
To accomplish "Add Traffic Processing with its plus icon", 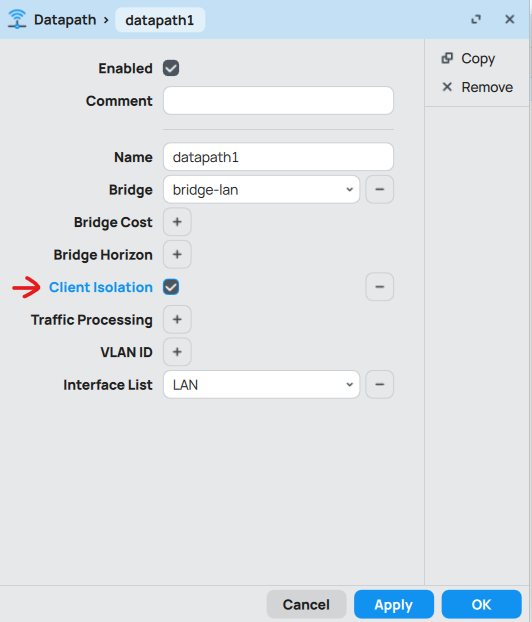I will pyautogui.click(x=177, y=319).
